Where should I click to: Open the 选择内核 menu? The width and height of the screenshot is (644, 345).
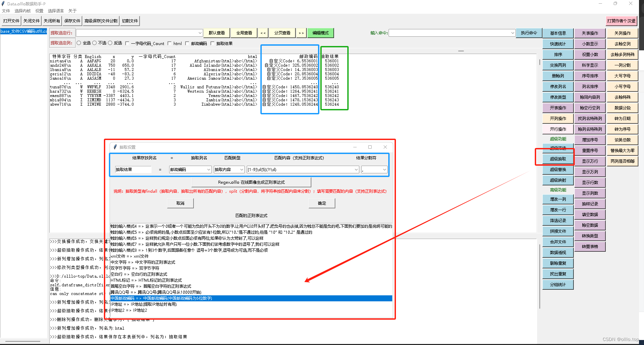click(23, 11)
